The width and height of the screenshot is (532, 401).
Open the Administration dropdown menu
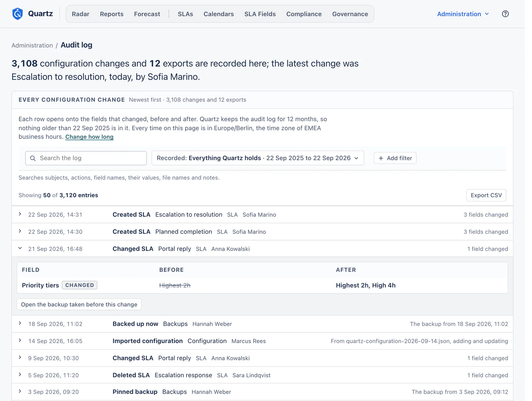pos(463,14)
